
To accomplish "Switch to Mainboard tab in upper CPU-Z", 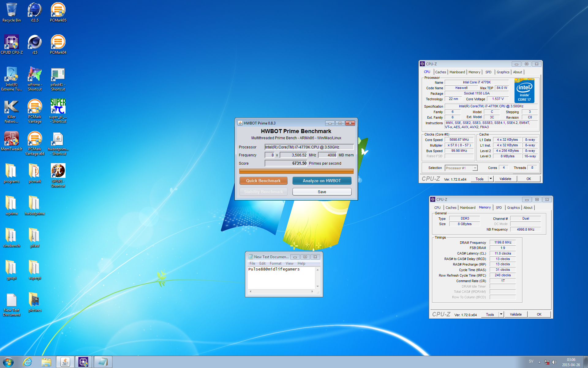I will pos(457,72).
